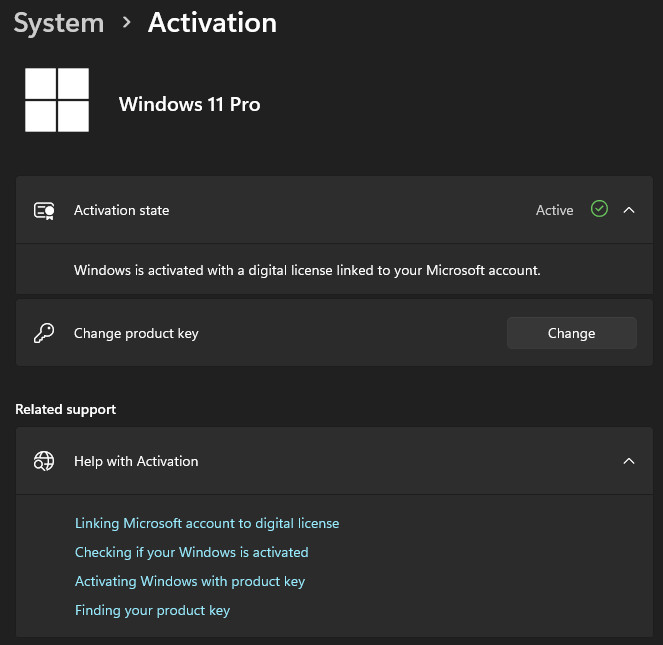Click the Windows logo icon
The width and height of the screenshot is (663, 645).
(x=57, y=100)
